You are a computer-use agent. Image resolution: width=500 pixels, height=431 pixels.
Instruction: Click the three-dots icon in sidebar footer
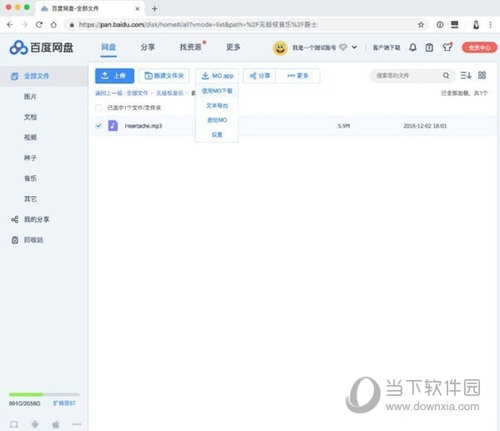click(x=77, y=424)
